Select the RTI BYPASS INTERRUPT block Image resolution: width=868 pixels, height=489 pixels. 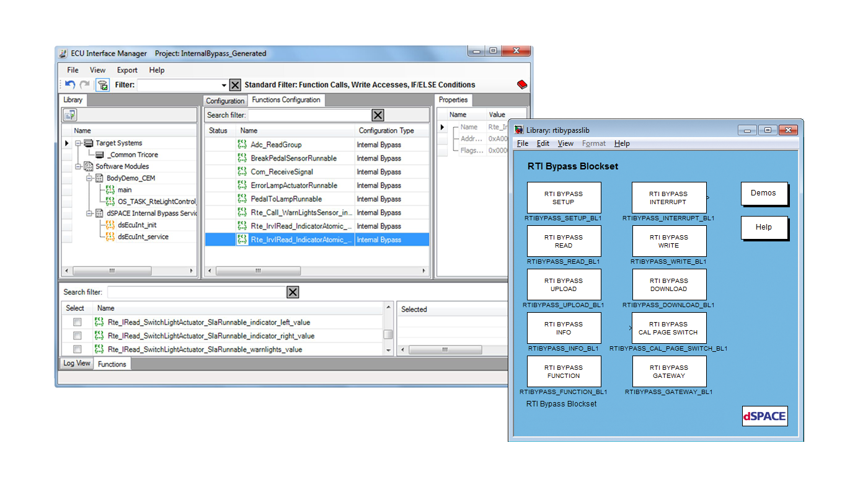(x=668, y=198)
